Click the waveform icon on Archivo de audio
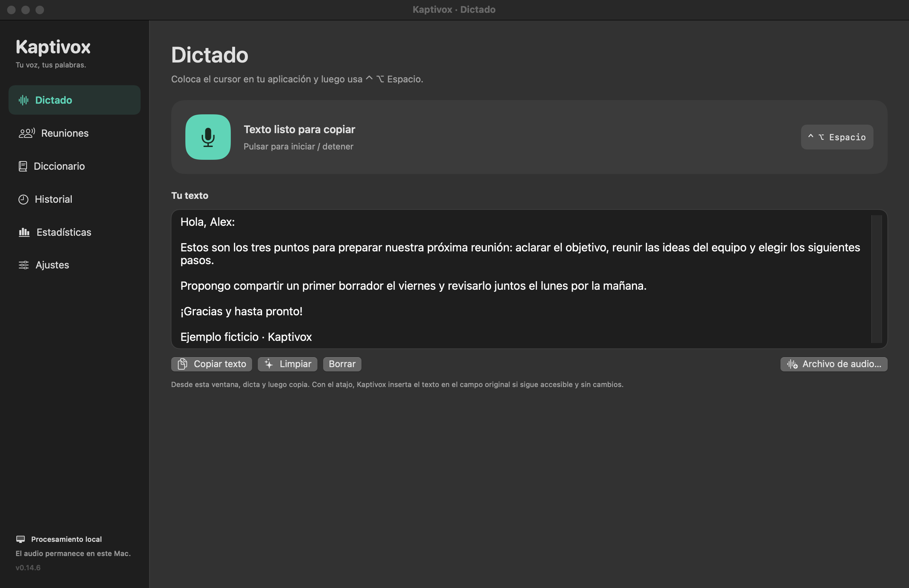The image size is (909, 588). (x=792, y=364)
